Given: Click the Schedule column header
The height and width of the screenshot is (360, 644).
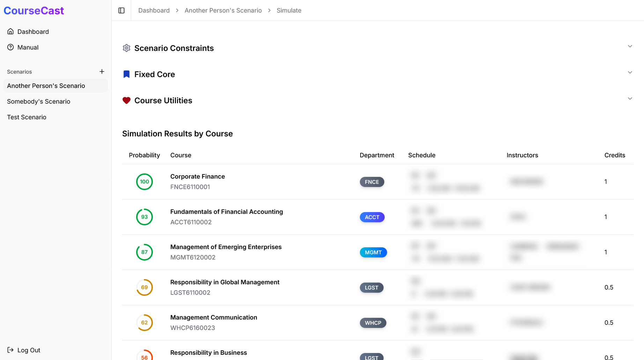Looking at the screenshot, I should coord(422,155).
